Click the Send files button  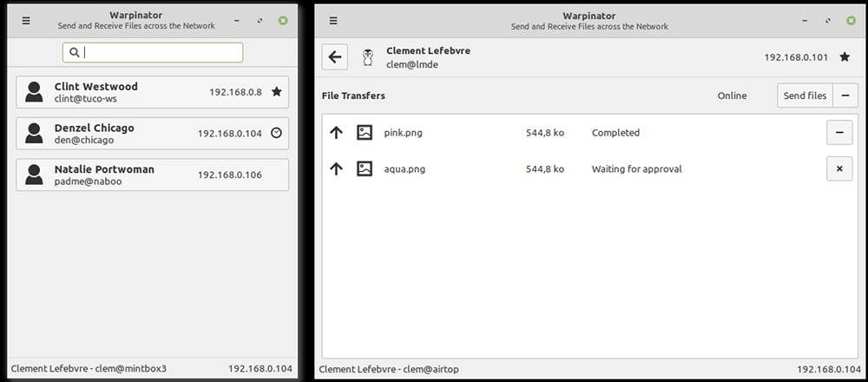click(x=805, y=95)
